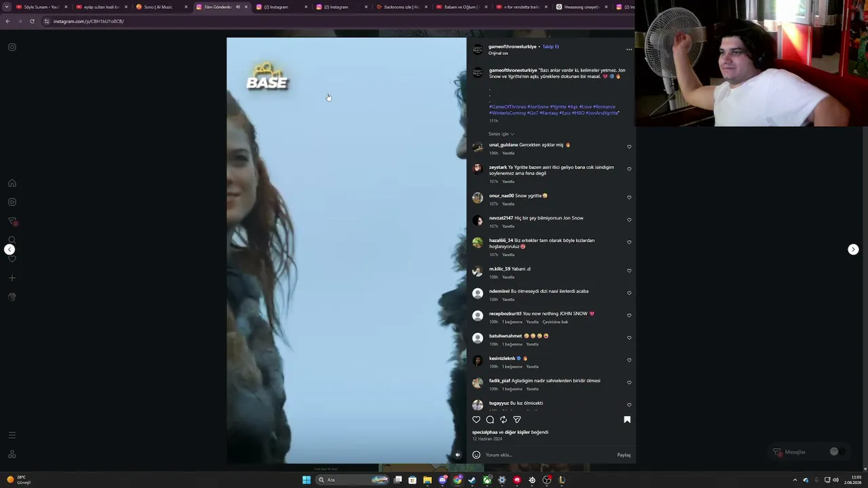The height and width of the screenshot is (488, 868).
Task: Like unal_guldane's comment
Action: [x=629, y=146]
